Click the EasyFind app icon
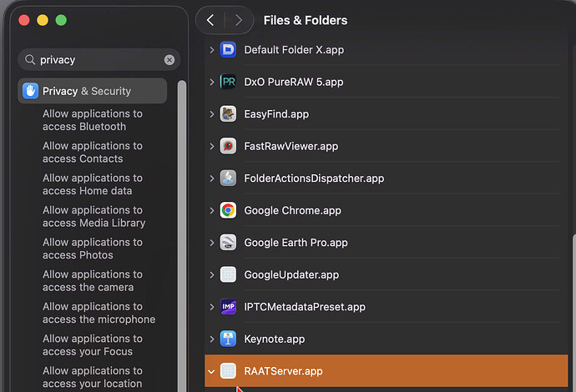Viewport: 576px width, 392px height. click(228, 114)
